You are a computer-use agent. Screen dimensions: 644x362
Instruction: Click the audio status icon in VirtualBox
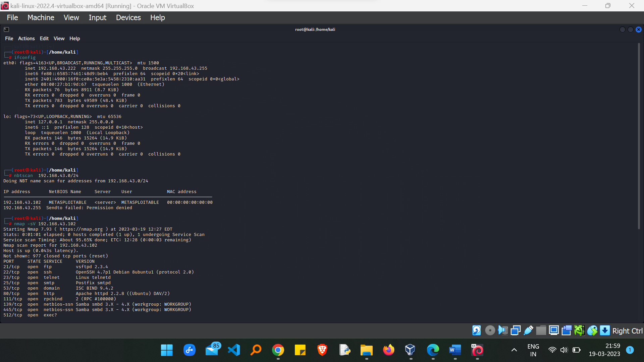tap(503, 330)
